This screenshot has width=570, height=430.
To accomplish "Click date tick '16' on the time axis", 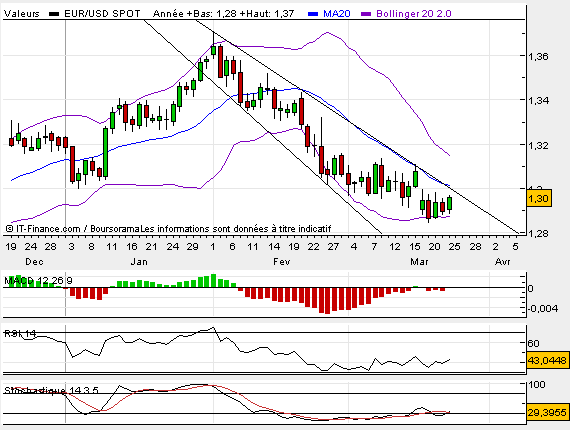I will [132, 247].
